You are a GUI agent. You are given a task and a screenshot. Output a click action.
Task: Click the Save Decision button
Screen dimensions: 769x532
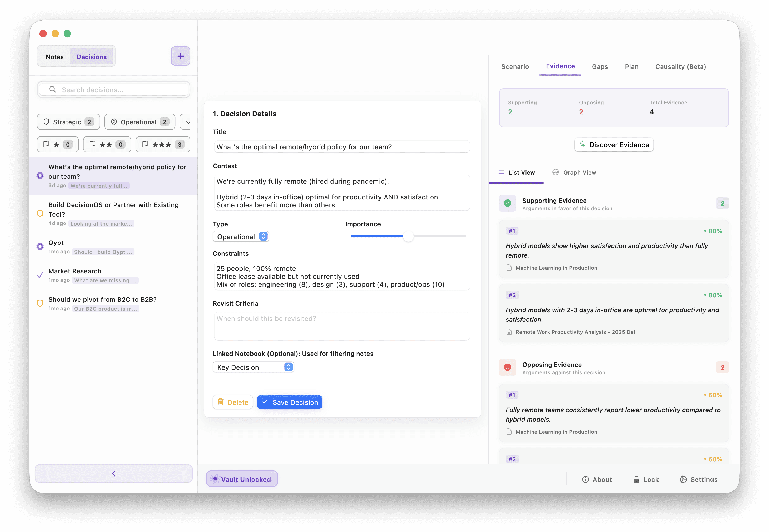(x=290, y=402)
